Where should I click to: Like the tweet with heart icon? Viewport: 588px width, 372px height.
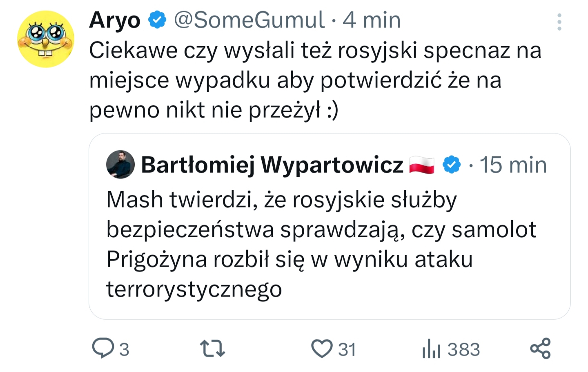click(x=322, y=349)
